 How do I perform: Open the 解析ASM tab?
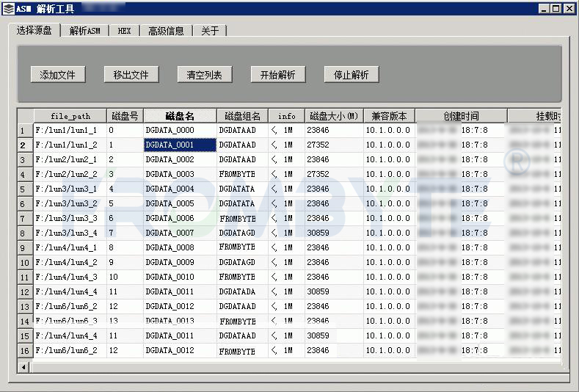coord(84,31)
